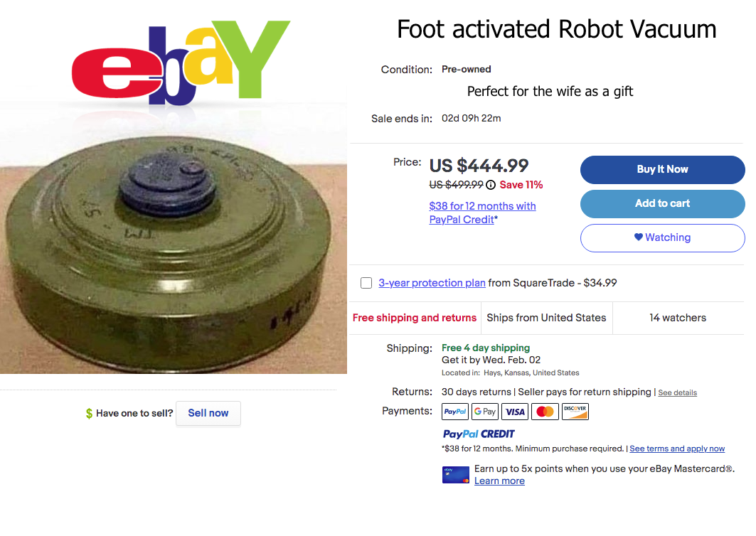Click the eBay Mastercard card icon

456,475
